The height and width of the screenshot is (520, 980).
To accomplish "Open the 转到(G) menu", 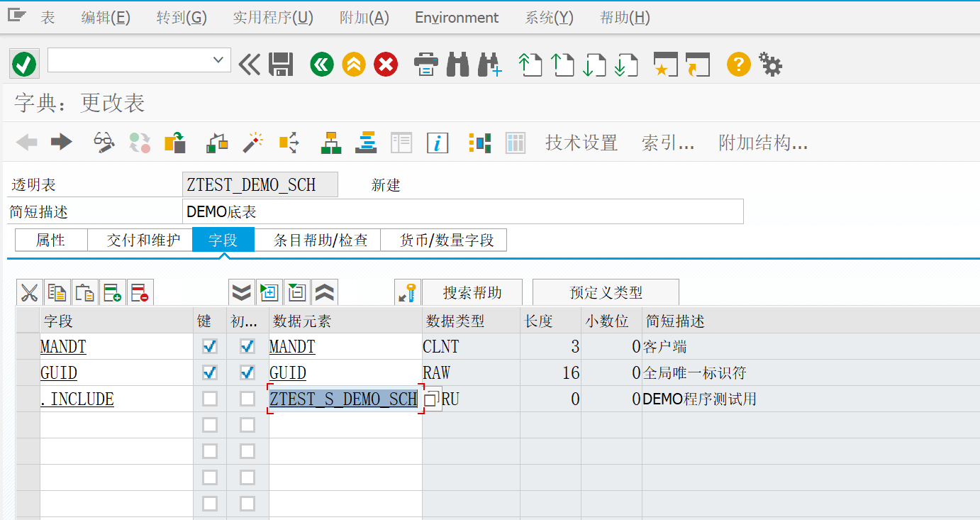I will tap(182, 18).
